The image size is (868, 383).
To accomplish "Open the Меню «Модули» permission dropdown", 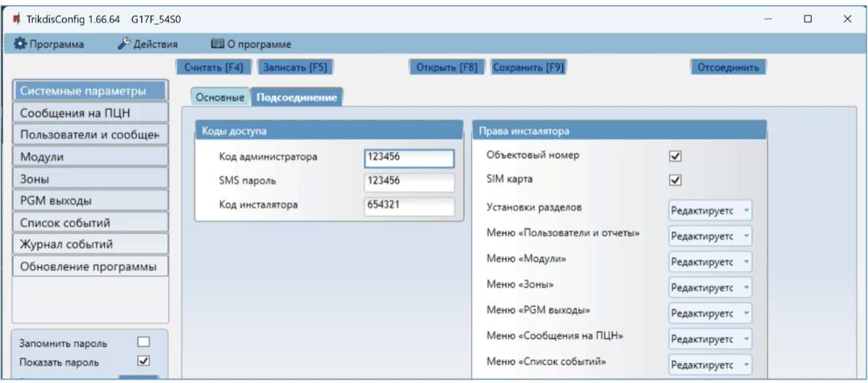I will pyautogui.click(x=710, y=261).
